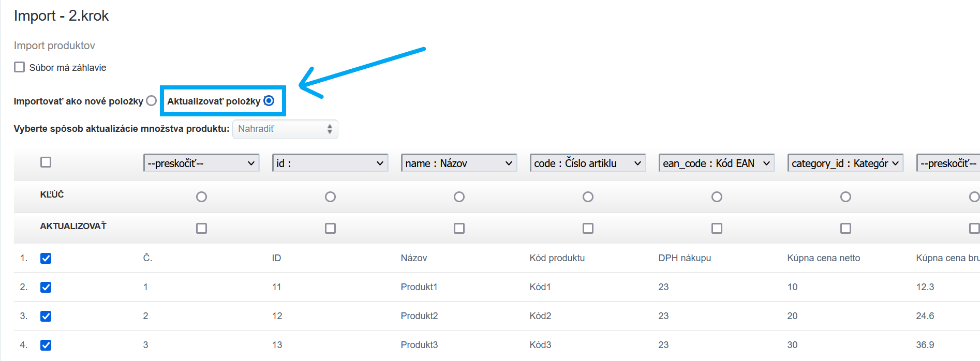Select 'Importovať ako nové položky' radio button
The image size is (980, 361).
point(151,101)
